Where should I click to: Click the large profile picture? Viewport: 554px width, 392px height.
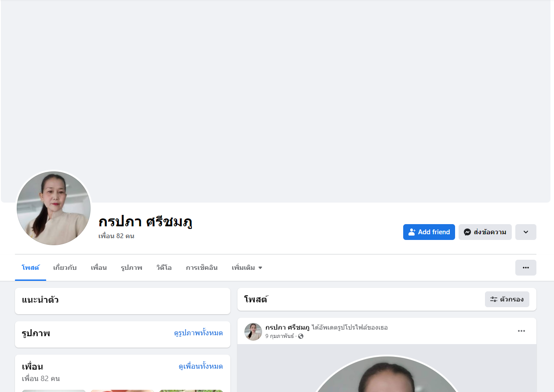point(54,208)
